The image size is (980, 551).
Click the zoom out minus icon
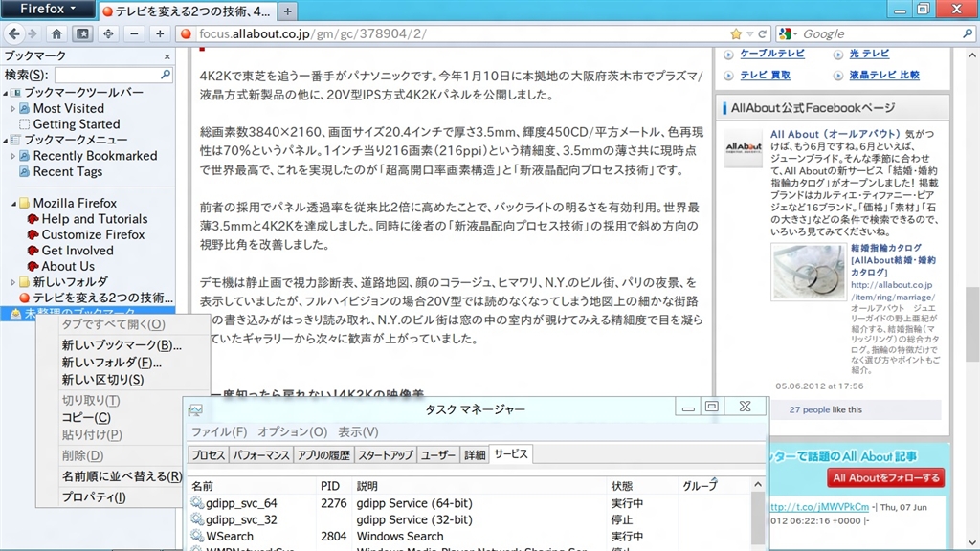pos(134,34)
